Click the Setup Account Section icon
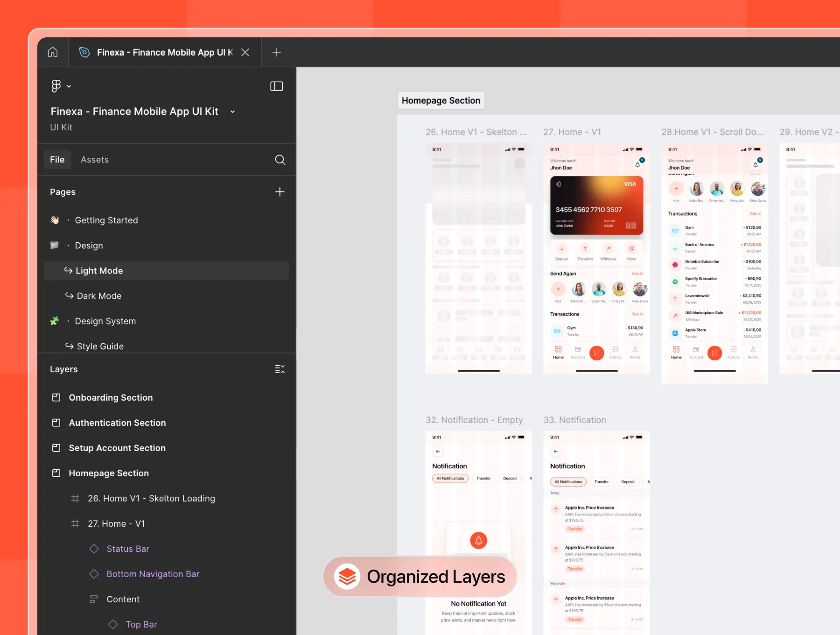840x635 pixels. click(56, 448)
